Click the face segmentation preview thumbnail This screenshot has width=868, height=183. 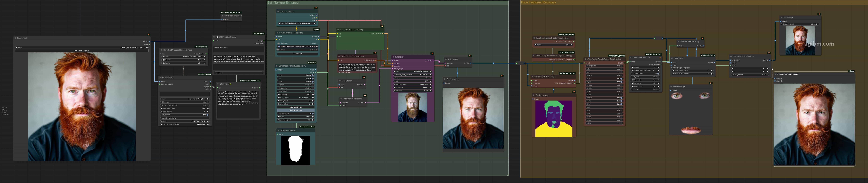click(x=554, y=119)
